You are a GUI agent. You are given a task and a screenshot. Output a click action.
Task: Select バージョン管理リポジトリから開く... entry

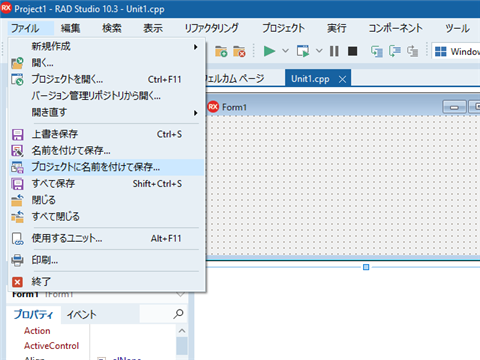tap(106, 96)
